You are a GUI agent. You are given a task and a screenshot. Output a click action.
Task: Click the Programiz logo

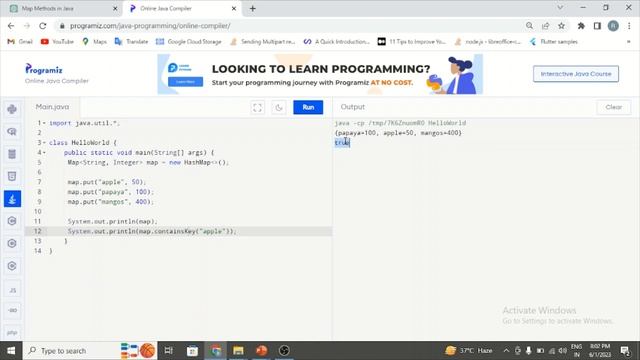(x=44, y=69)
